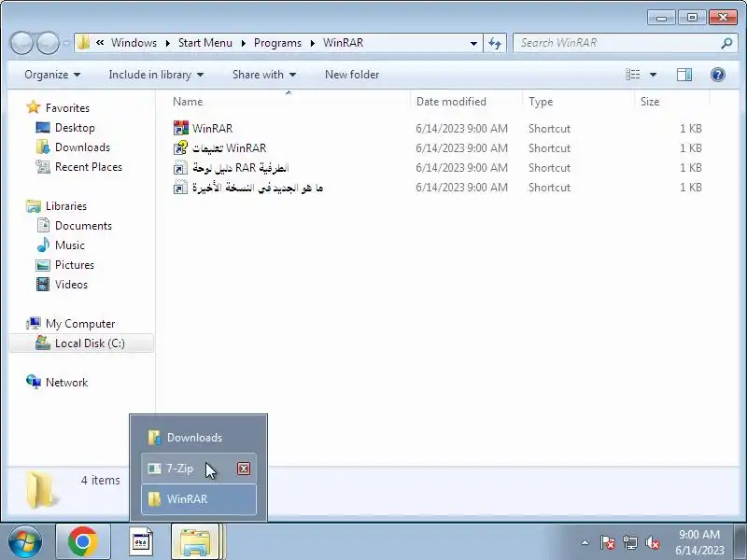Open Desktop in Favorites
The height and width of the screenshot is (560, 747).
(x=75, y=128)
